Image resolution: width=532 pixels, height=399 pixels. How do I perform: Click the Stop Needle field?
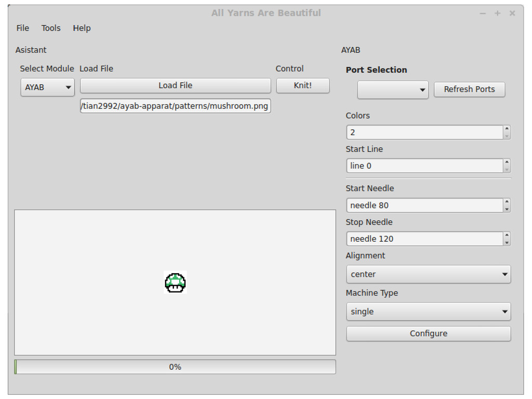(x=424, y=239)
